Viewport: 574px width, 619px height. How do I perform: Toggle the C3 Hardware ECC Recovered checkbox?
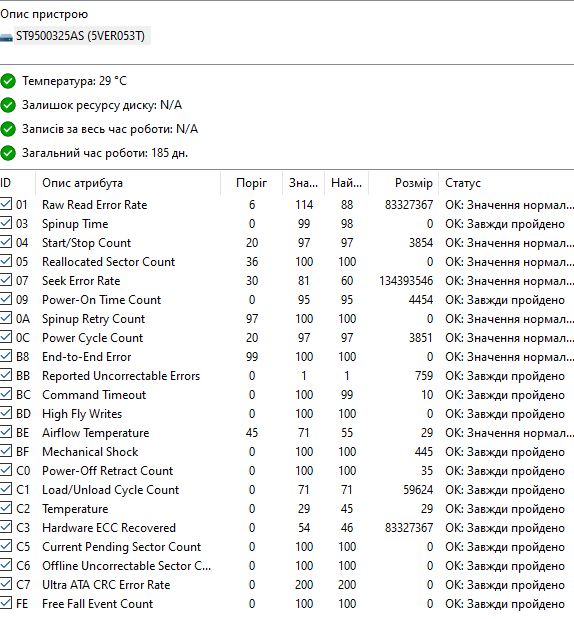point(6,527)
